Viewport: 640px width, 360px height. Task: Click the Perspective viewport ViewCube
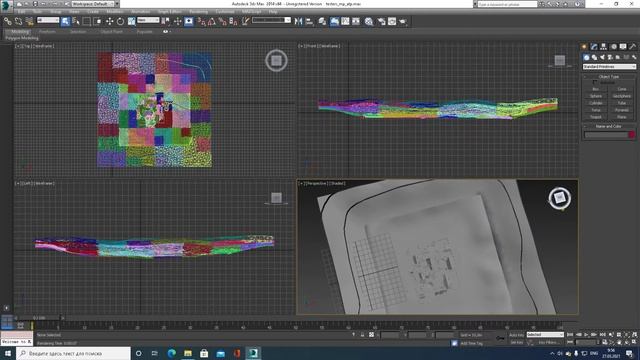[x=559, y=198]
